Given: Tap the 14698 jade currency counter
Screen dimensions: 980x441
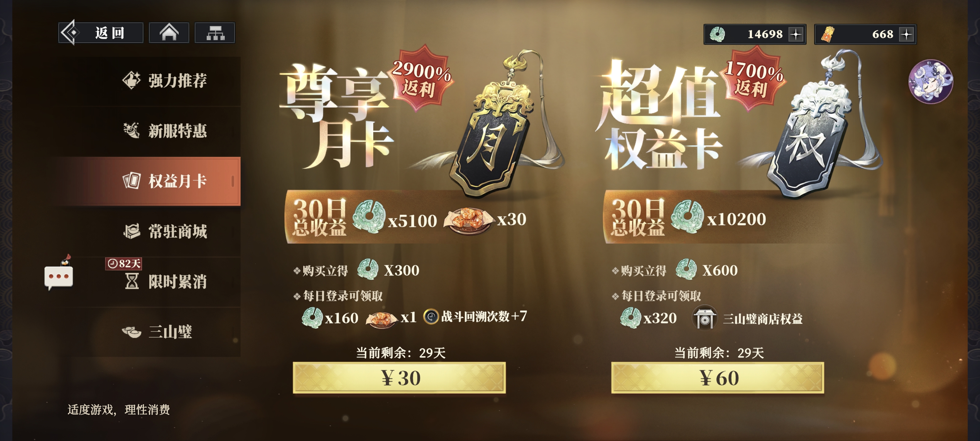Looking at the screenshot, I should [x=755, y=34].
